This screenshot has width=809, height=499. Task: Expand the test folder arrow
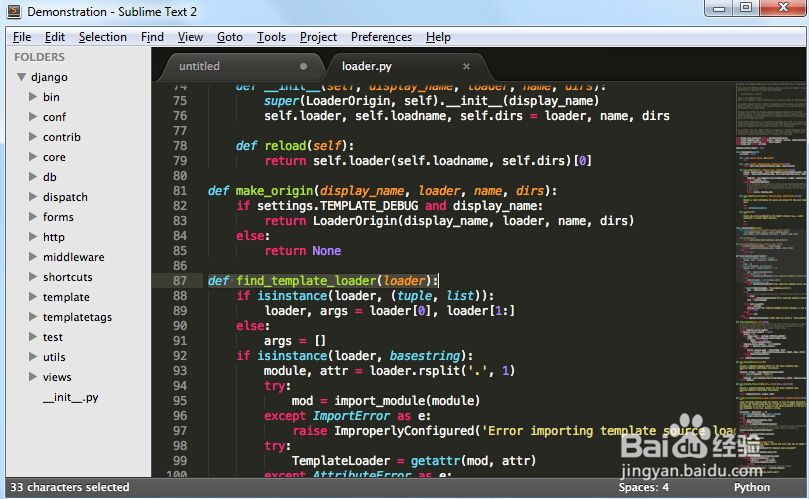[x=33, y=337]
